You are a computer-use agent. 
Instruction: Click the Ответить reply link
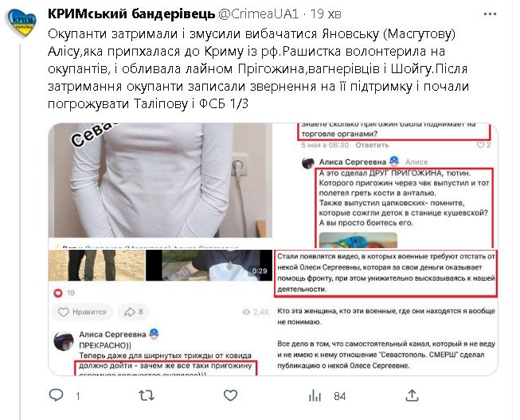click(x=372, y=145)
